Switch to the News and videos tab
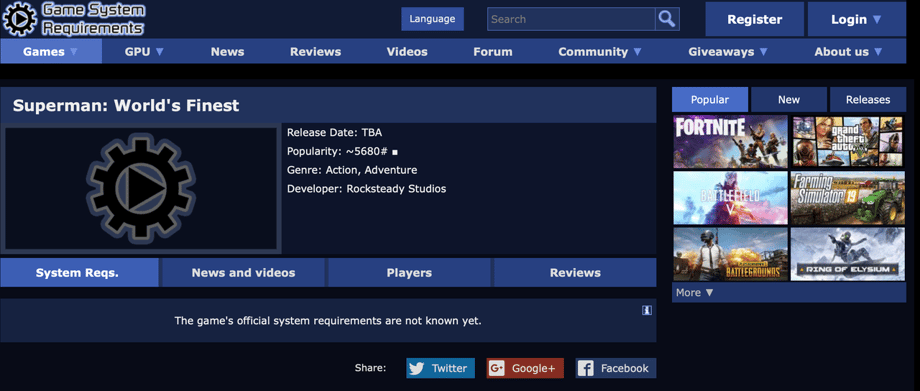 click(x=243, y=272)
